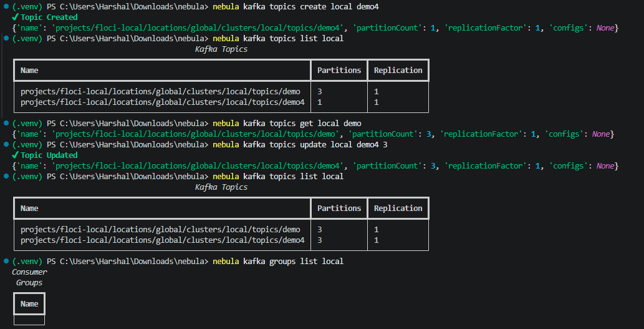Click 'configs' key in Topic Updated output

click(567, 166)
